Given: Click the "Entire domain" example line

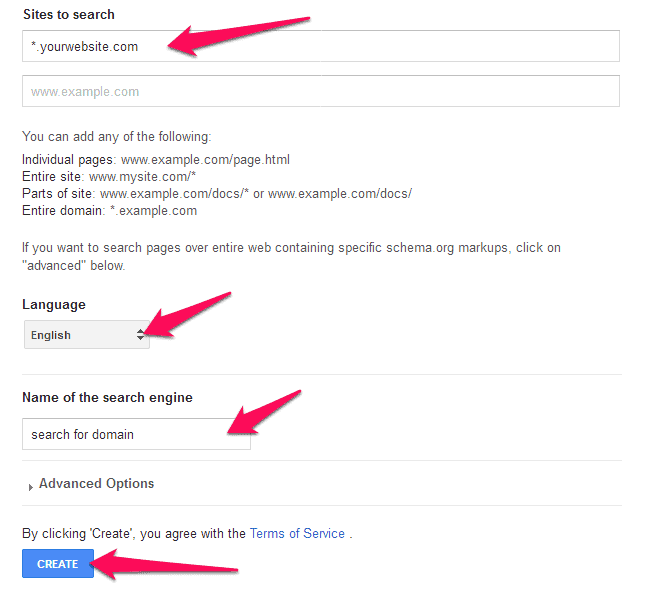Looking at the screenshot, I should (x=109, y=211).
